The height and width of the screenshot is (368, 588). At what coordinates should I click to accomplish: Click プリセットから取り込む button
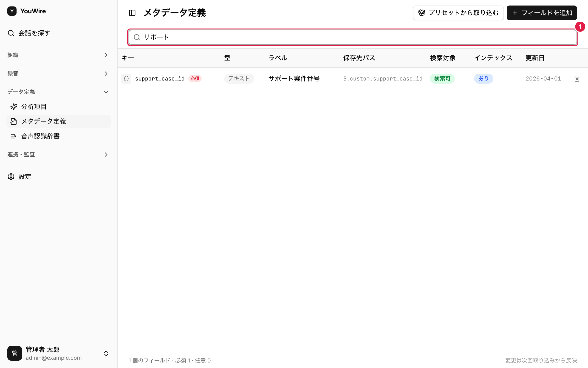coord(458,13)
